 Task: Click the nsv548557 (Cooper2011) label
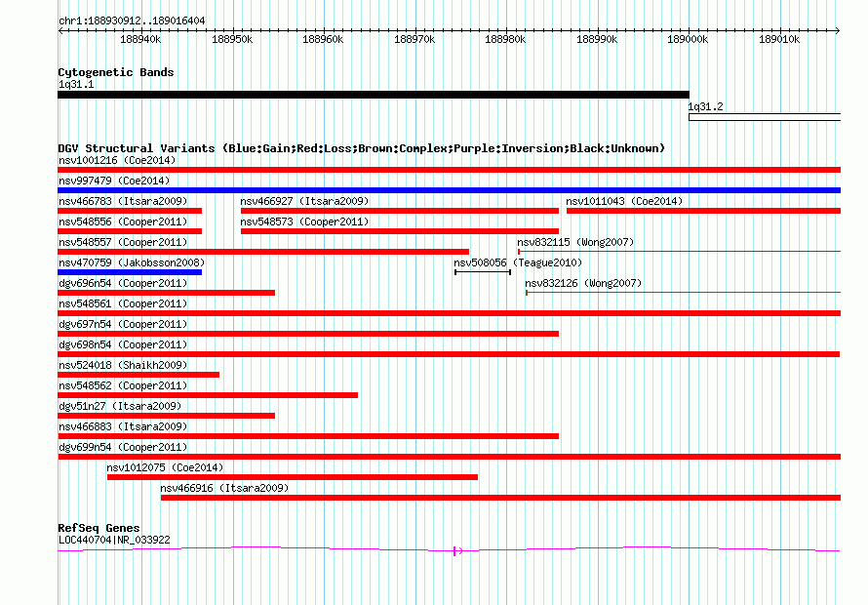[123, 242]
